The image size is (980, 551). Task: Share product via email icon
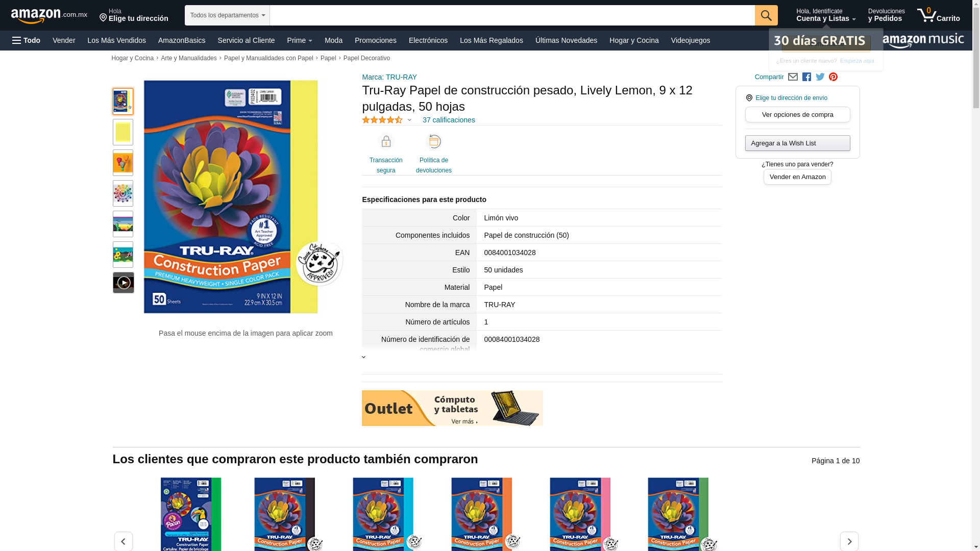coord(793,77)
